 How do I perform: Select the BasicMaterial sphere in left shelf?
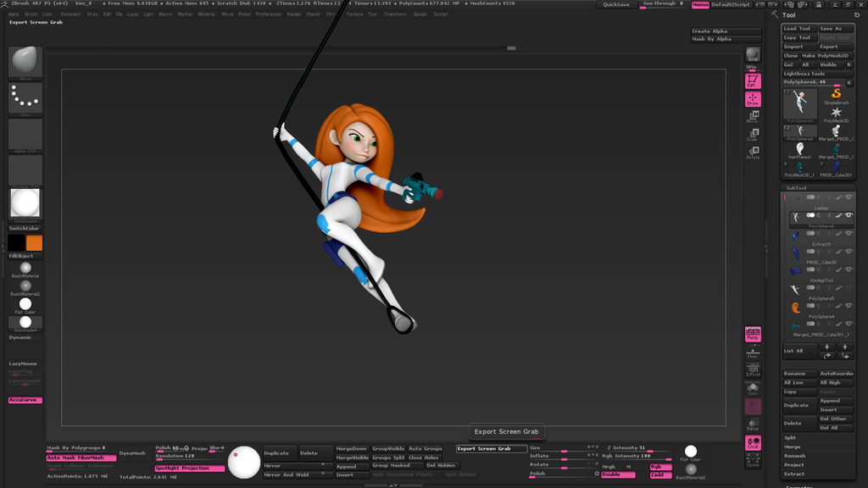25,268
